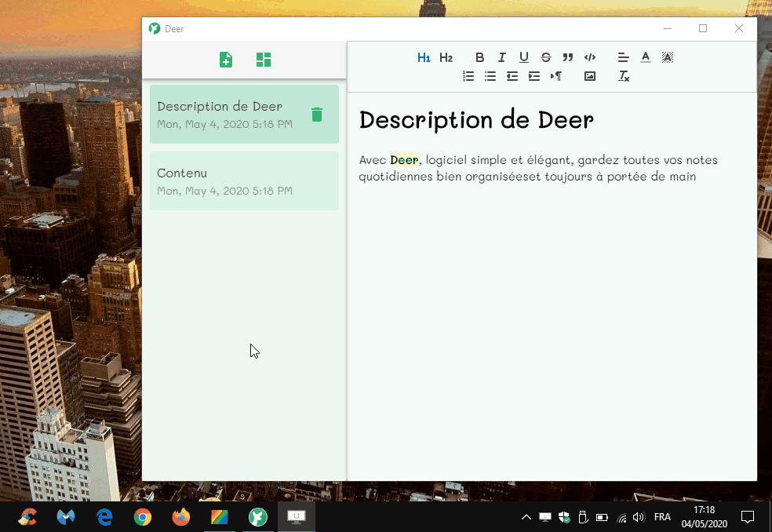Open the Wi-Fi network tray icon

pos(621,517)
